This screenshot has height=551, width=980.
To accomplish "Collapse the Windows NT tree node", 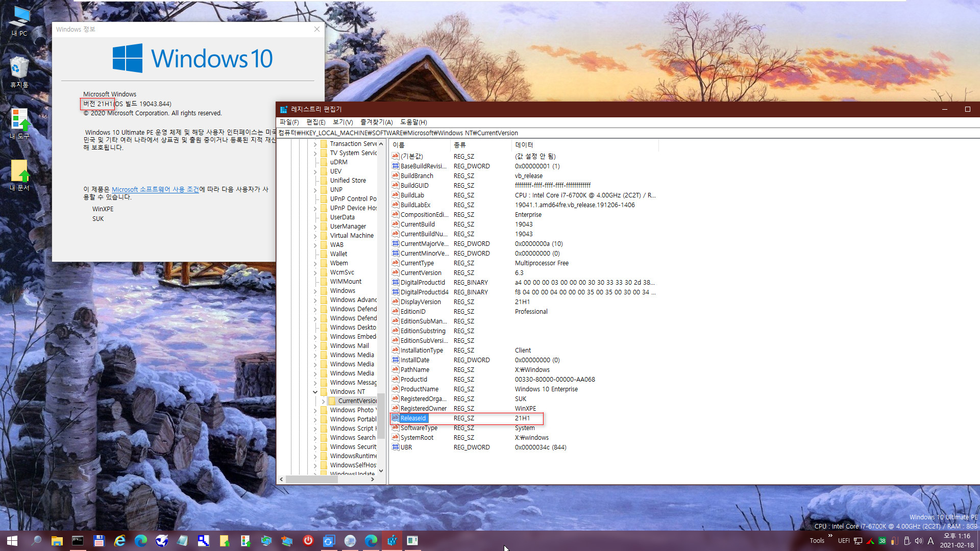I will tap(315, 392).
